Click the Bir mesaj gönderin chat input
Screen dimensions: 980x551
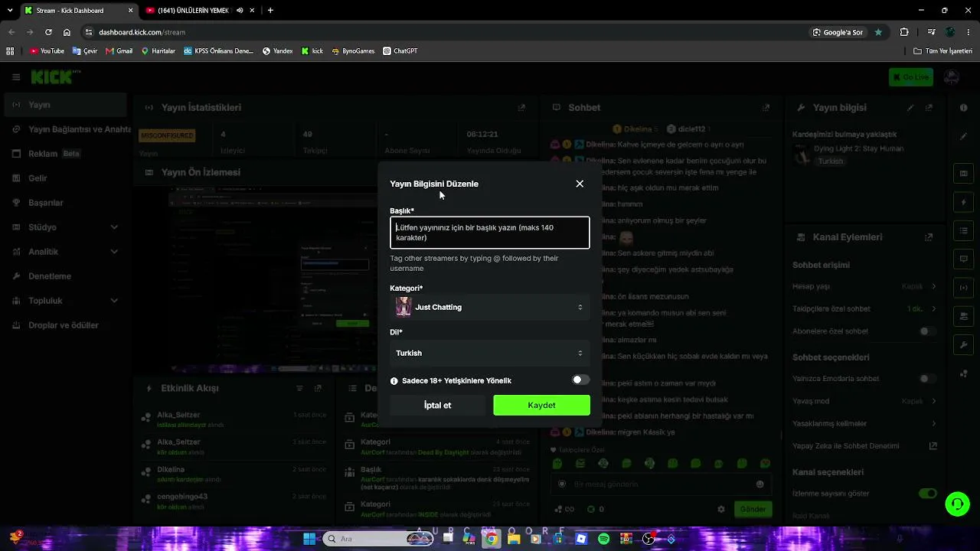[660, 484]
